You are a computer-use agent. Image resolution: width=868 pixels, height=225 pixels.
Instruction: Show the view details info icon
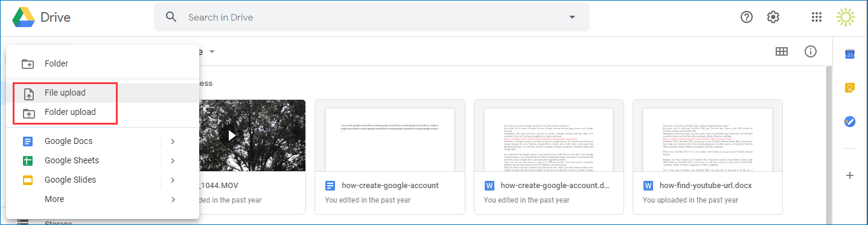point(811,52)
